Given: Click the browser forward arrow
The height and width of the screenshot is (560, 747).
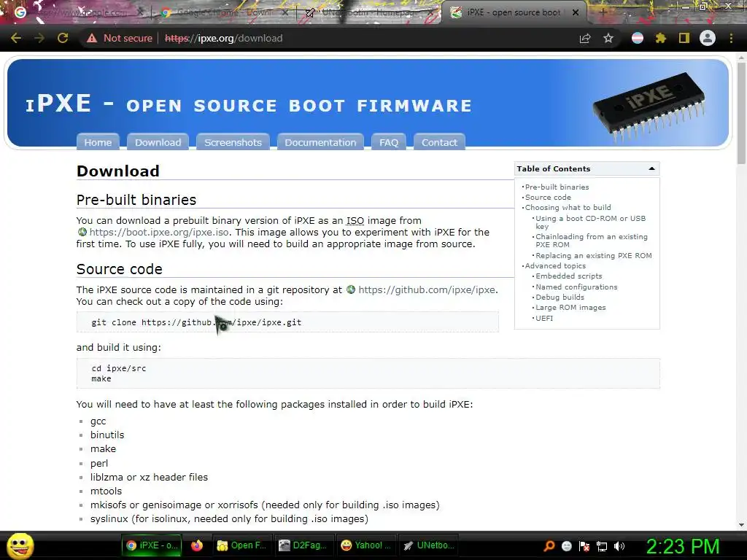Looking at the screenshot, I should 39,38.
